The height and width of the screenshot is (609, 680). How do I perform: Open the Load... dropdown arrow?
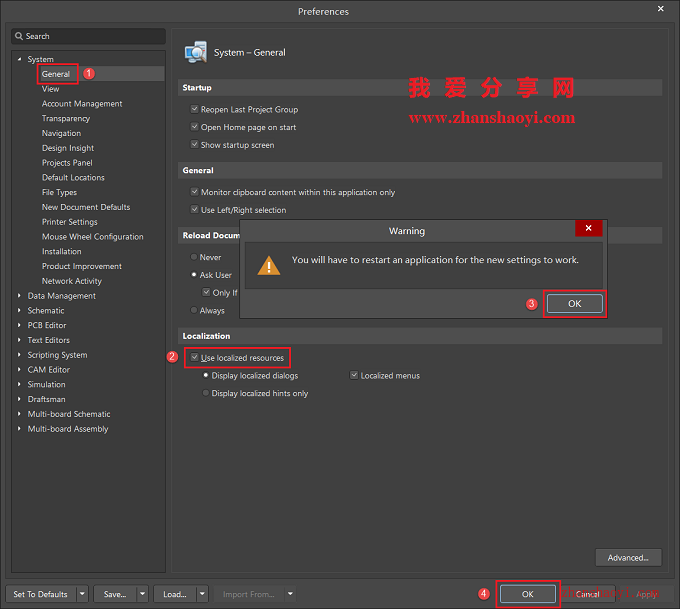(x=202, y=594)
